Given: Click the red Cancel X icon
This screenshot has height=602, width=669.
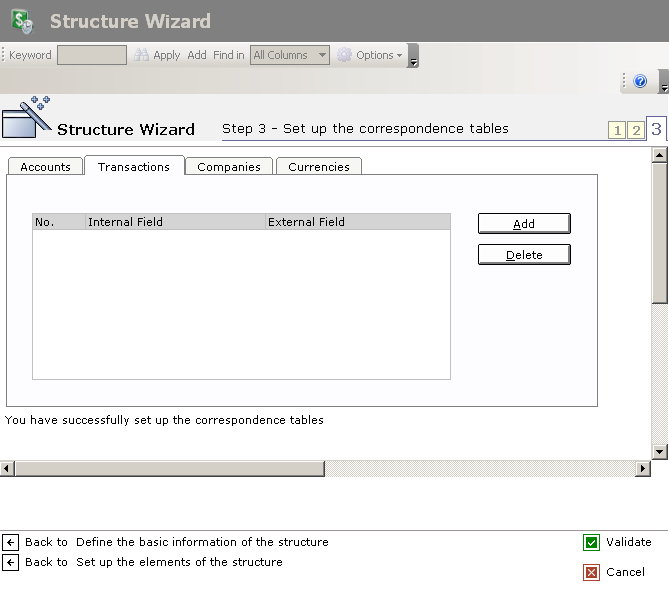Looking at the screenshot, I should pyautogui.click(x=591, y=572).
